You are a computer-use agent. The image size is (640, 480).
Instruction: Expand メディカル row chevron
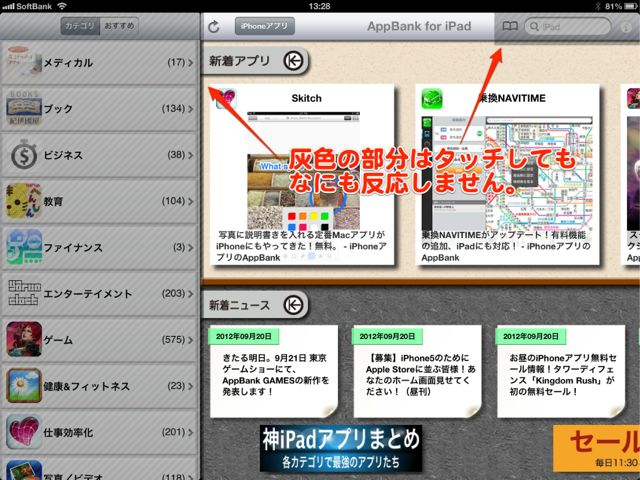tap(191, 62)
